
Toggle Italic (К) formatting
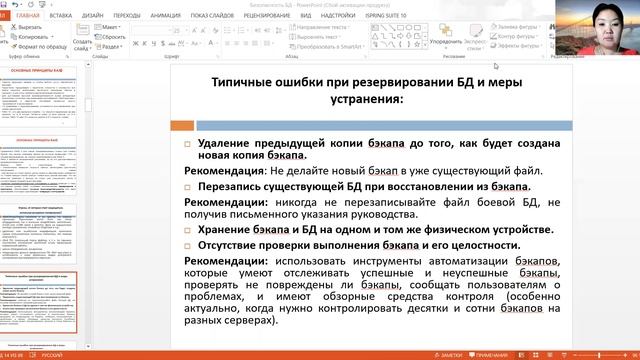[144, 43]
